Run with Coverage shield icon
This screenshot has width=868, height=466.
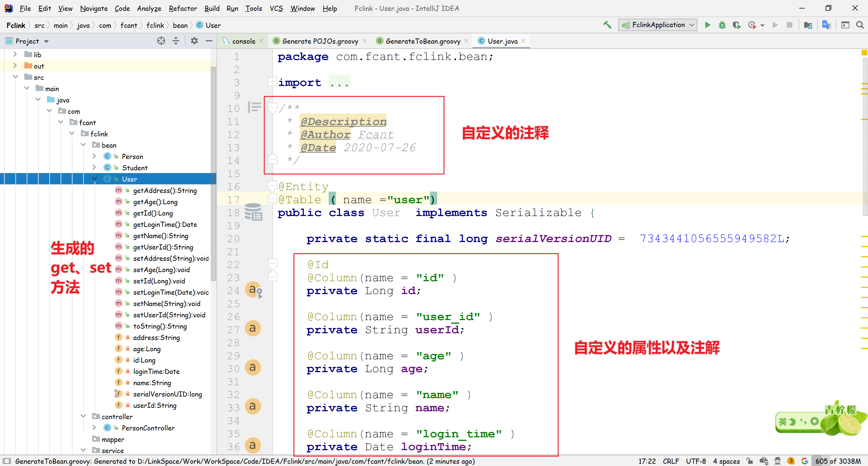pyautogui.click(x=737, y=25)
